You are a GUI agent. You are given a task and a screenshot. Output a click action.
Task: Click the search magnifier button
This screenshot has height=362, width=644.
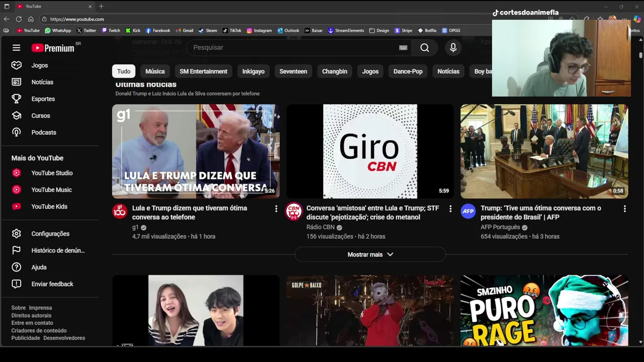tap(425, 47)
